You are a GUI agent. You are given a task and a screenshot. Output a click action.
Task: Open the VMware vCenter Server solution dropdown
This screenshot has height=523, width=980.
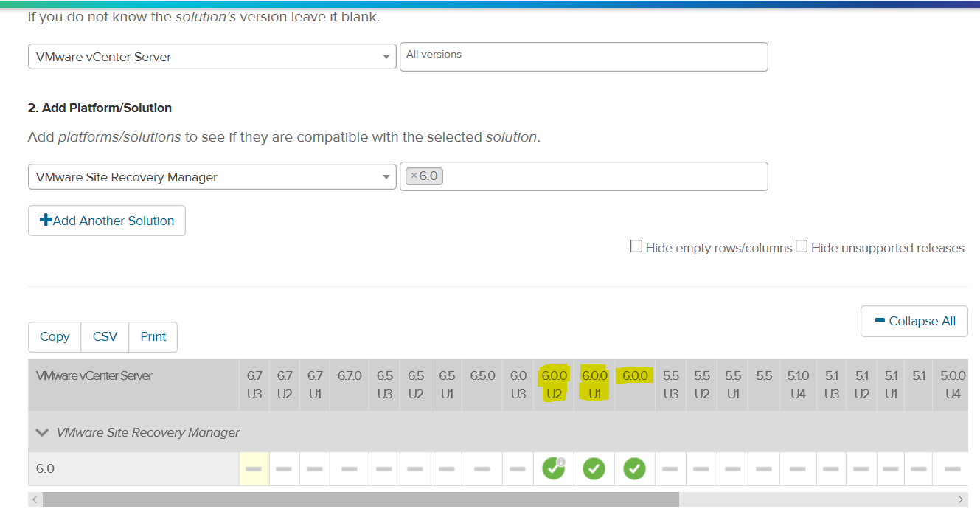pos(212,57)
